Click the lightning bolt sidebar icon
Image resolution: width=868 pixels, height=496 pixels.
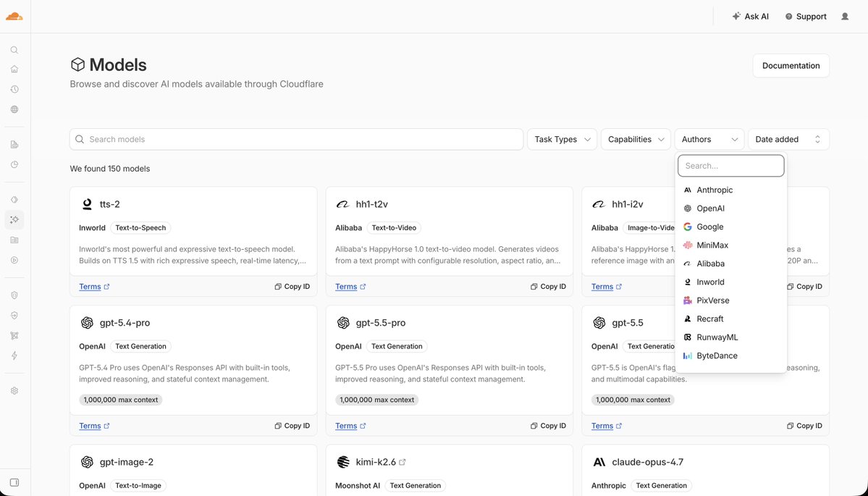(x=14, y=356)
